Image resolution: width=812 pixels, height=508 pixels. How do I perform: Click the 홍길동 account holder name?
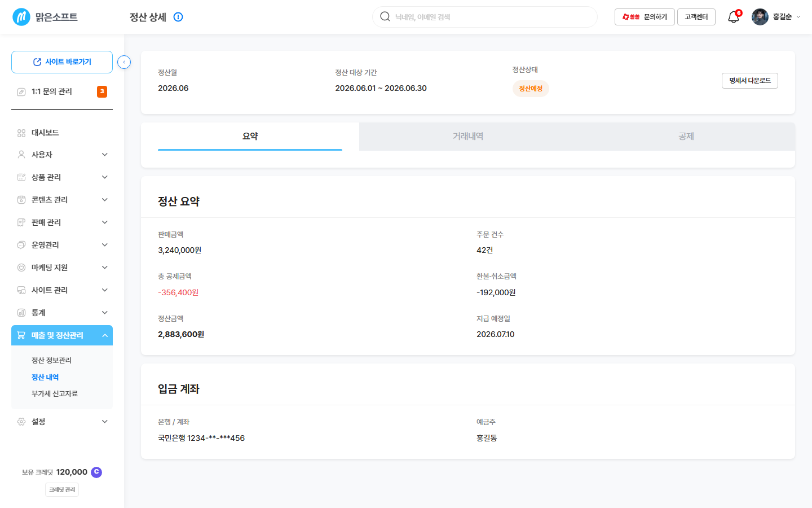pos(487,439)
